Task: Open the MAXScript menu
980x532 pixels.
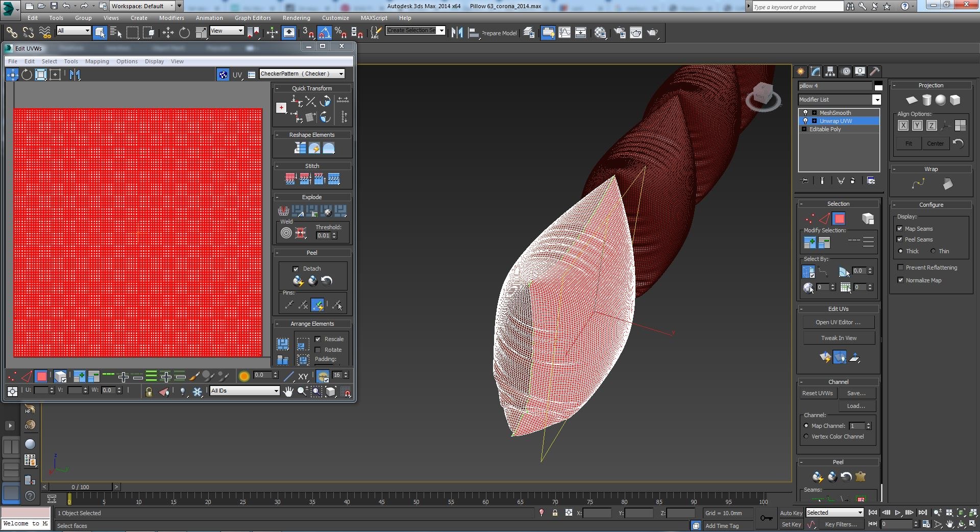Action: coord(374,18)
